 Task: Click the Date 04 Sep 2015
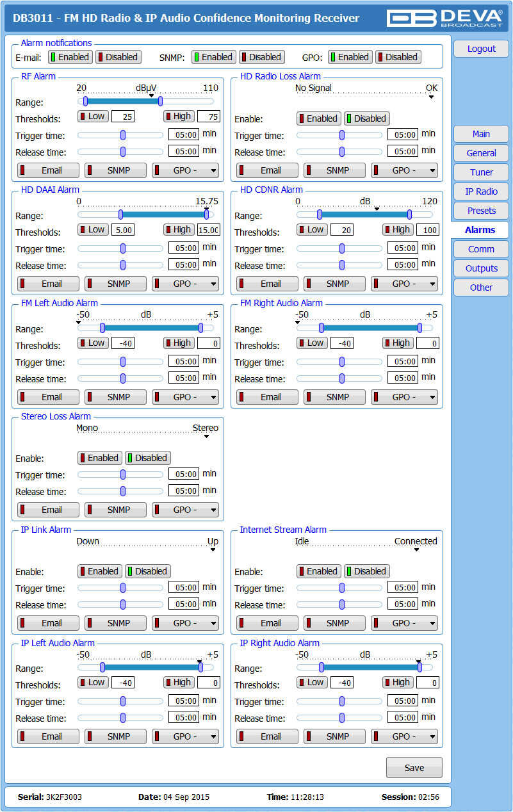186,797
